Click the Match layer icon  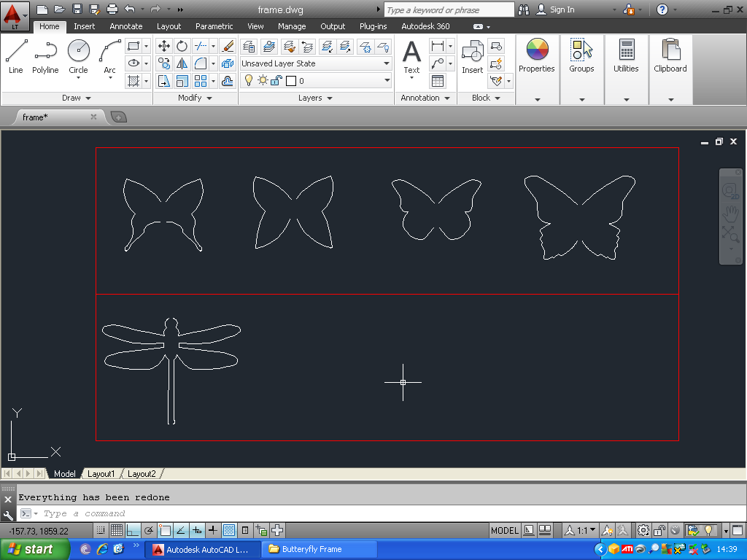(289, 46)
